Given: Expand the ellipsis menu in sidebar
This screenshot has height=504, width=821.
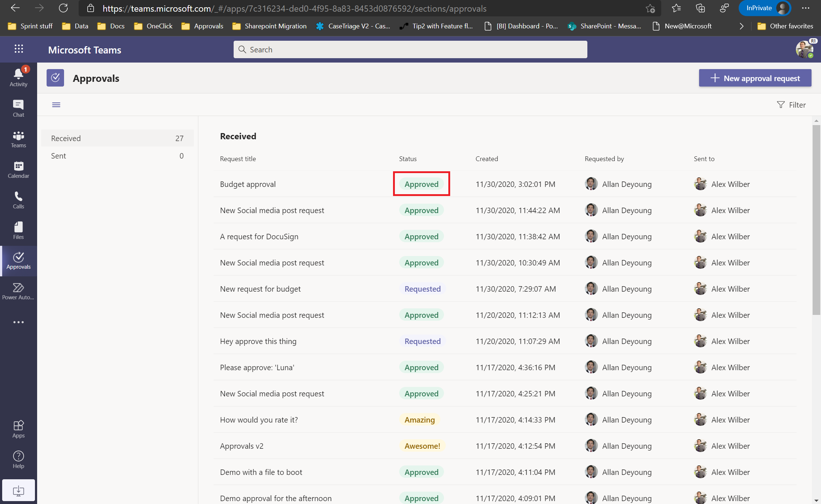Looking at the screenshot, I should [18, 322].
